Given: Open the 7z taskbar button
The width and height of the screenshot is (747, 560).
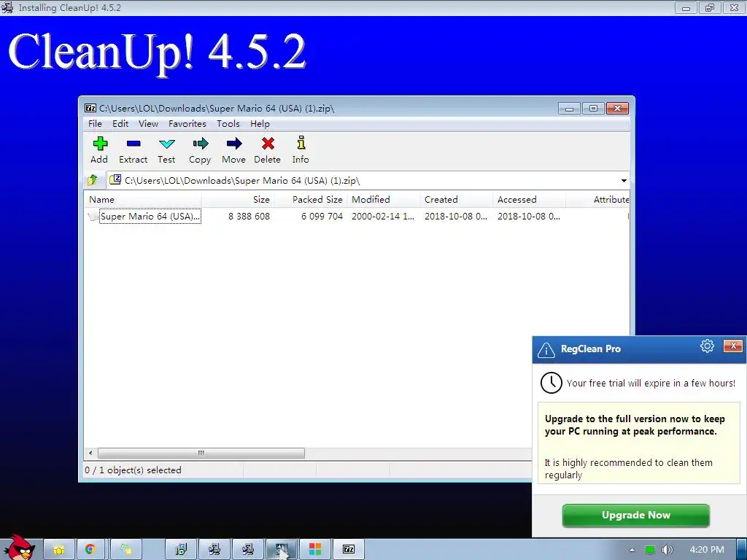Looking at the screenshot, I should (x=348, y=550).
